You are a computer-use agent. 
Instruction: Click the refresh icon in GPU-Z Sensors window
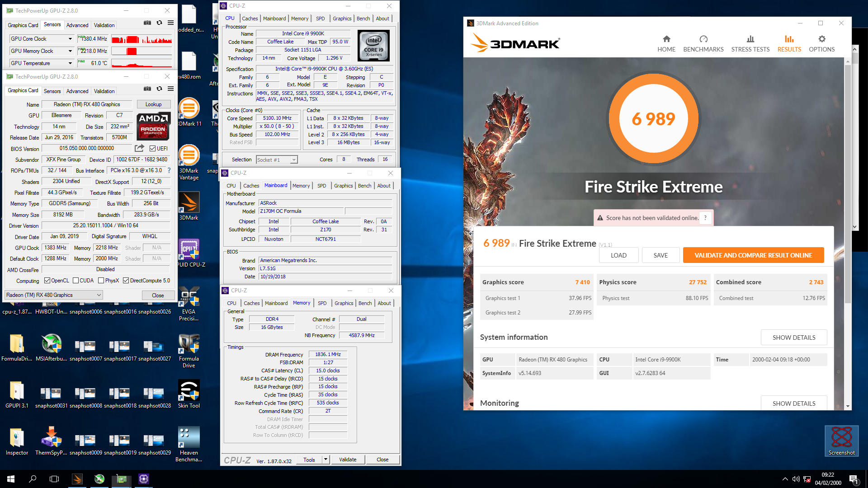159,23
